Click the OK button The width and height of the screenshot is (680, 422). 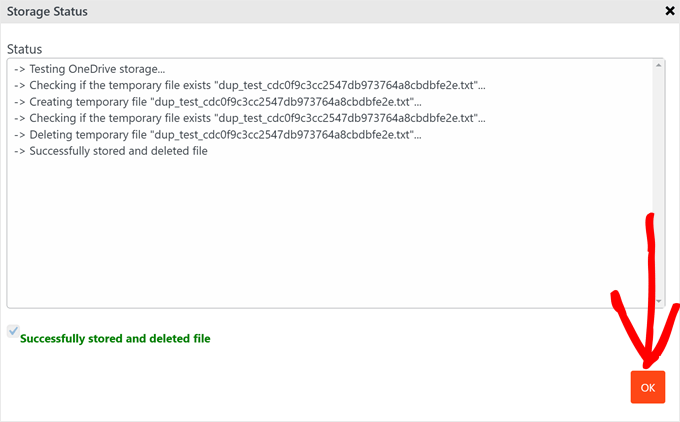coord(647,387)
